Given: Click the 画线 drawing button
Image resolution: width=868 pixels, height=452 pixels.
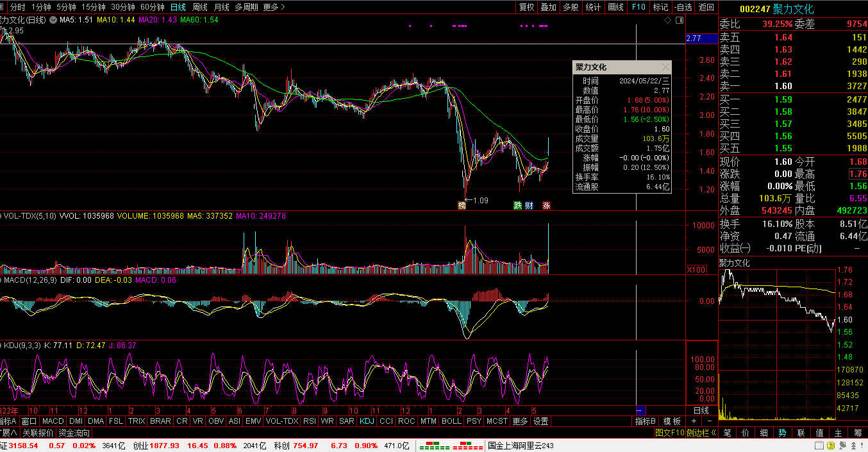Looking at the screenshot, I should click(x=616, y=7).
